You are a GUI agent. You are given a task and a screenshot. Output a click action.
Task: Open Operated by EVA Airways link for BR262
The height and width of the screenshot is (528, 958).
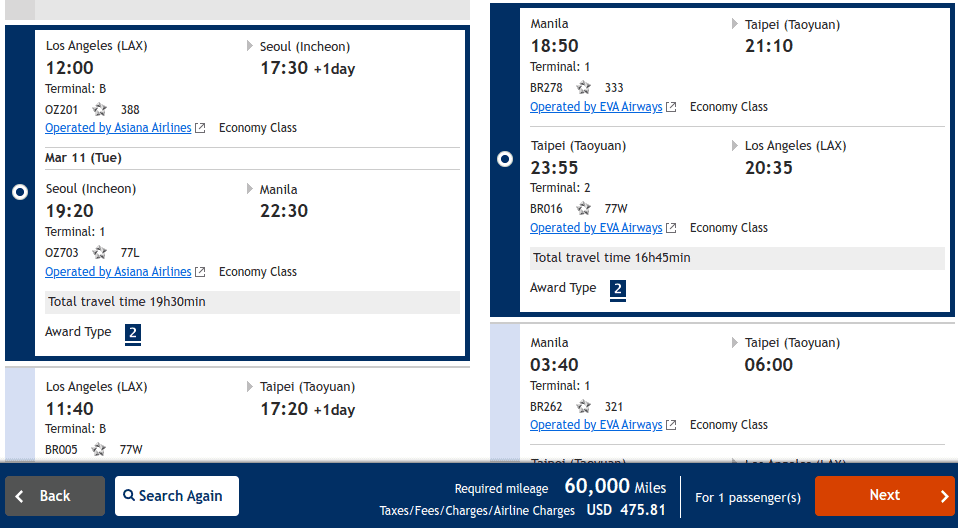[x=596, y=425]
